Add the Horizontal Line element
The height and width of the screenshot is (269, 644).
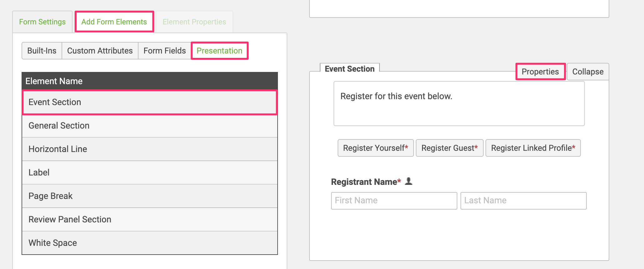point(150,149)
